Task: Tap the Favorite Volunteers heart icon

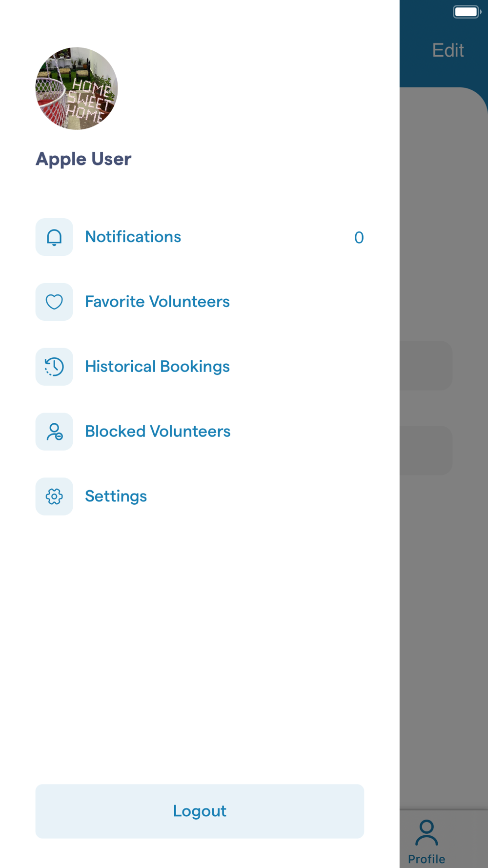Action: 54,302
